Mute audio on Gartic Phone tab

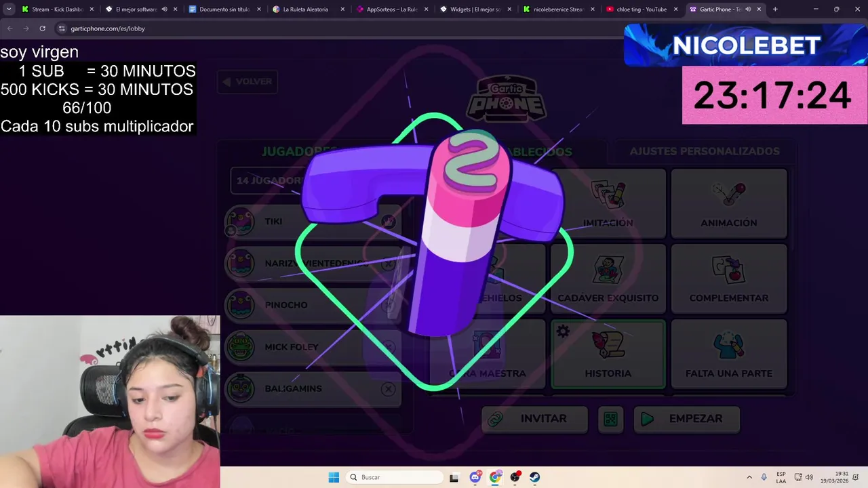(x=748, y=9)
